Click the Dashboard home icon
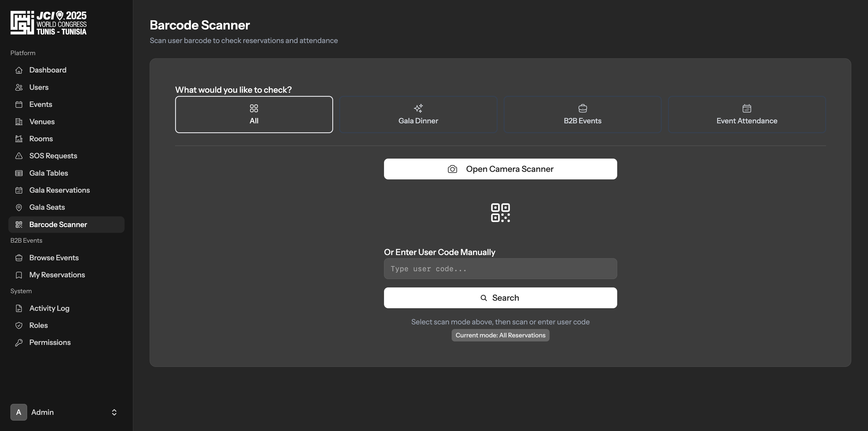868x431 pixels. point(19,70)
